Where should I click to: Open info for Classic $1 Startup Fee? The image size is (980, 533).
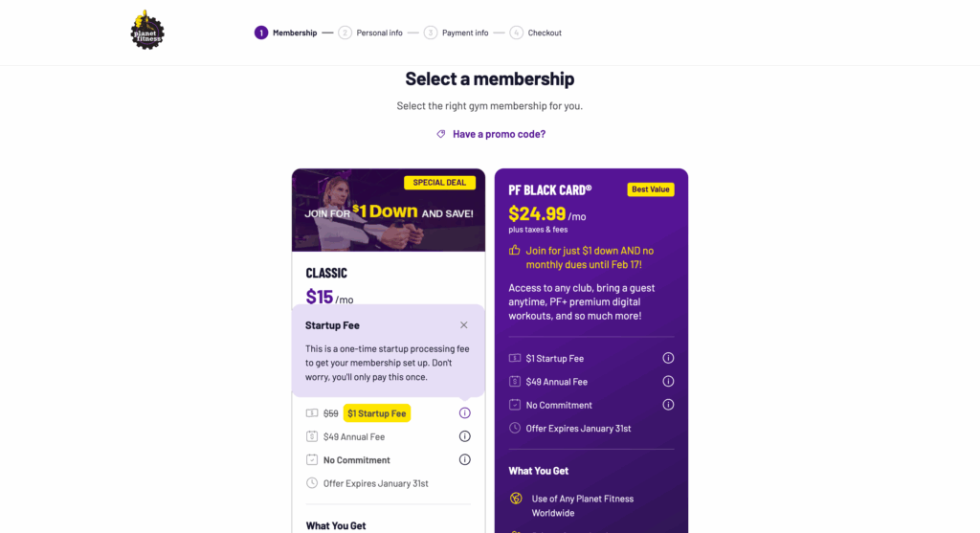[464, 413]
